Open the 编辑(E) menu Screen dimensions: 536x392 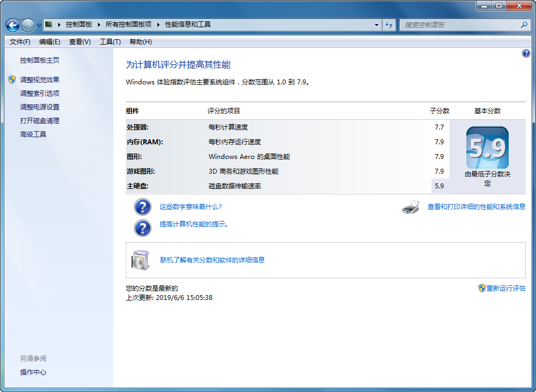click(50, 42)
